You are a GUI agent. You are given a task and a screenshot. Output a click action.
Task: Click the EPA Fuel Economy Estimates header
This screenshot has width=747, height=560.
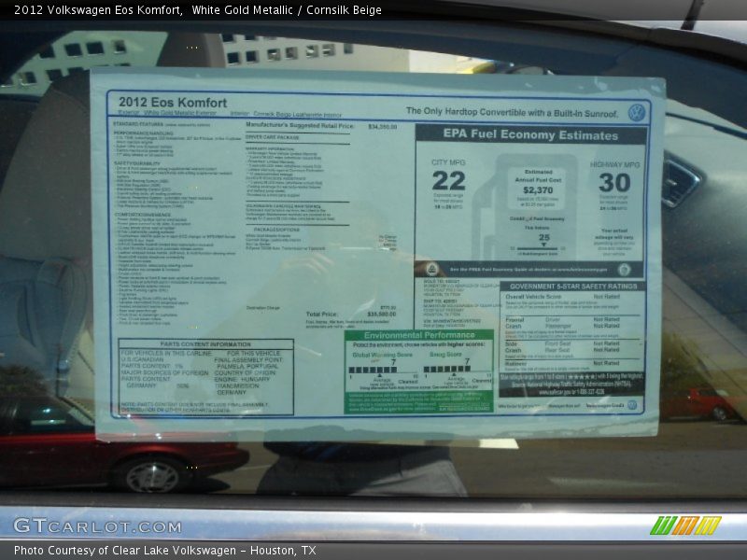[530, 134]
